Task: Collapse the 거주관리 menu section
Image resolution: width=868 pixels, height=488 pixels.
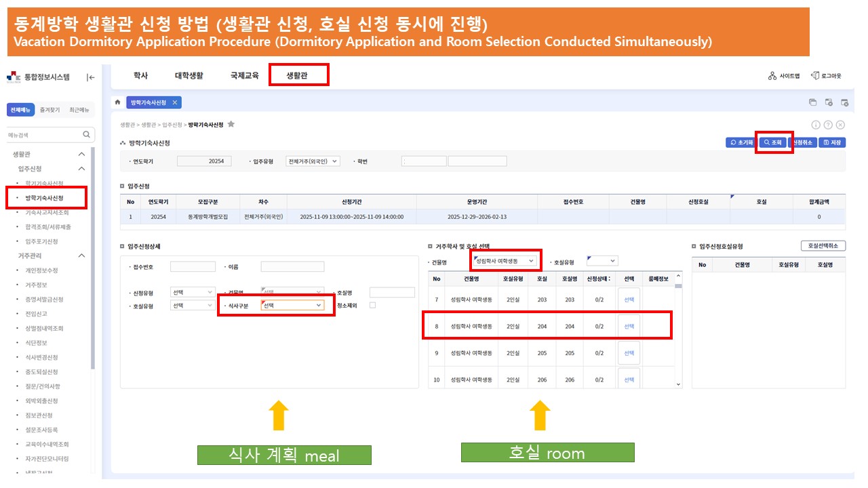Action: 82,256
